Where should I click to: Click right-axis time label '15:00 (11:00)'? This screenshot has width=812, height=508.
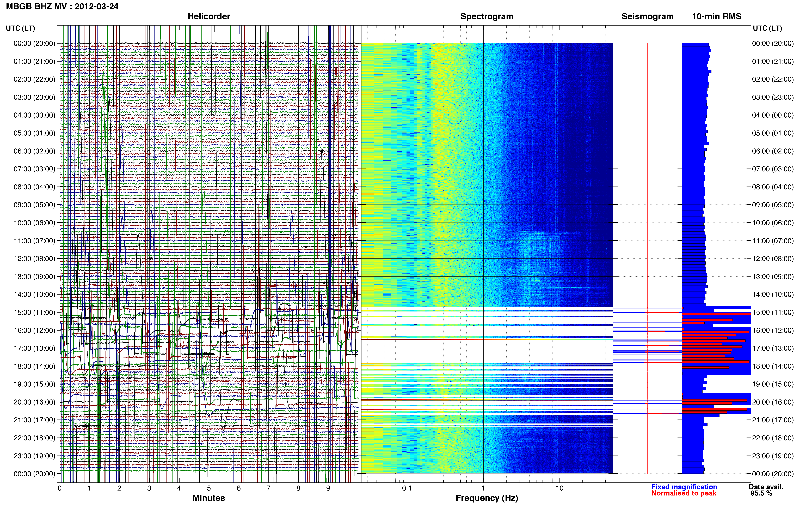click(773, 312)
